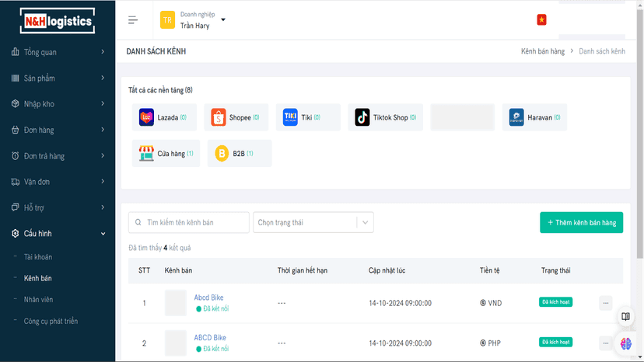The height and width of the screenshot is (362, 644).
Task: Click the Thời gian hết hạn header
Action: (303, 270)
